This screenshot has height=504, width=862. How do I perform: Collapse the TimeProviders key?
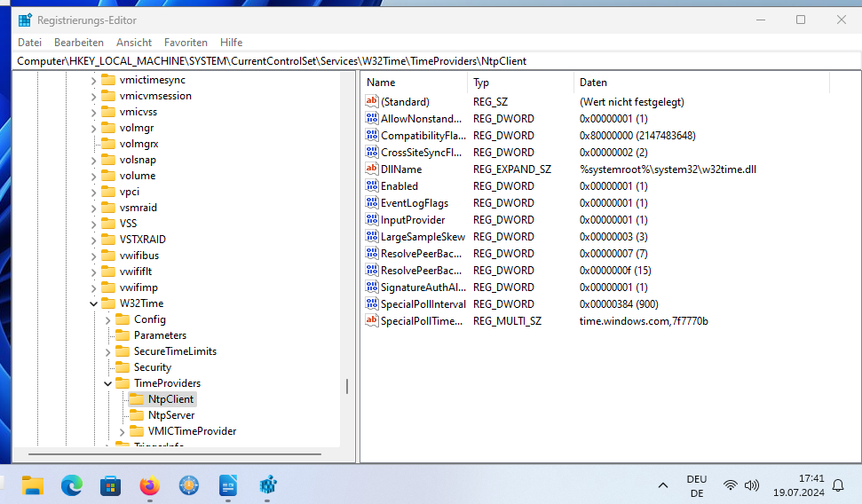click(107, 383)
